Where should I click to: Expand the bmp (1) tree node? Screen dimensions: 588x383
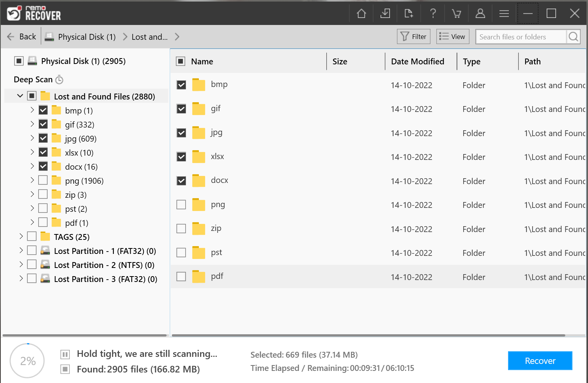[x=32, y=110]
